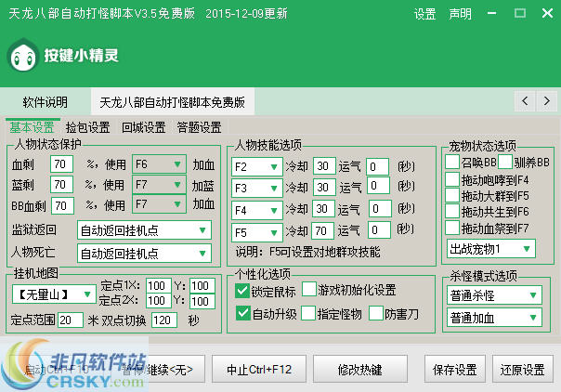Click the 修改热键 button

pyautogui.click(x=360, y=369)
